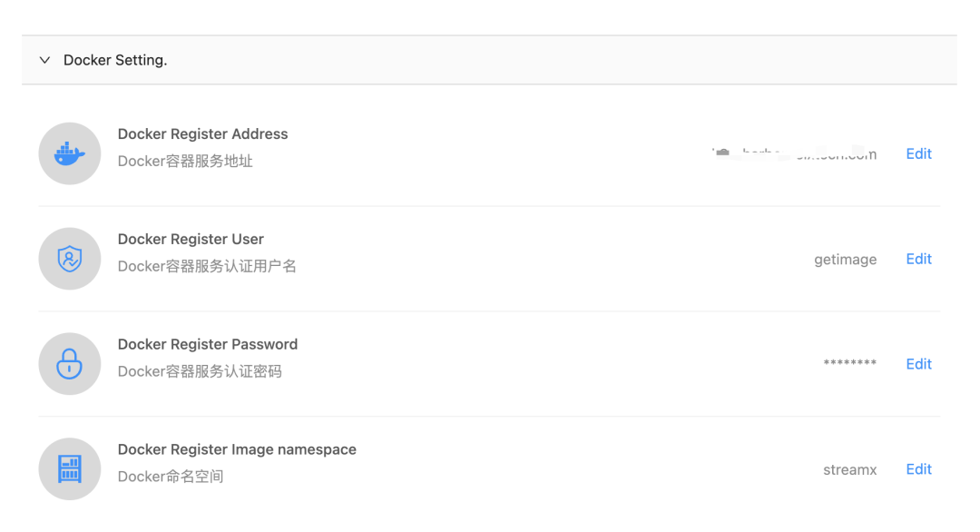Screen dimensions: 980x532
Task: Select the Docker Register Address title
Action: pos(202,133)
